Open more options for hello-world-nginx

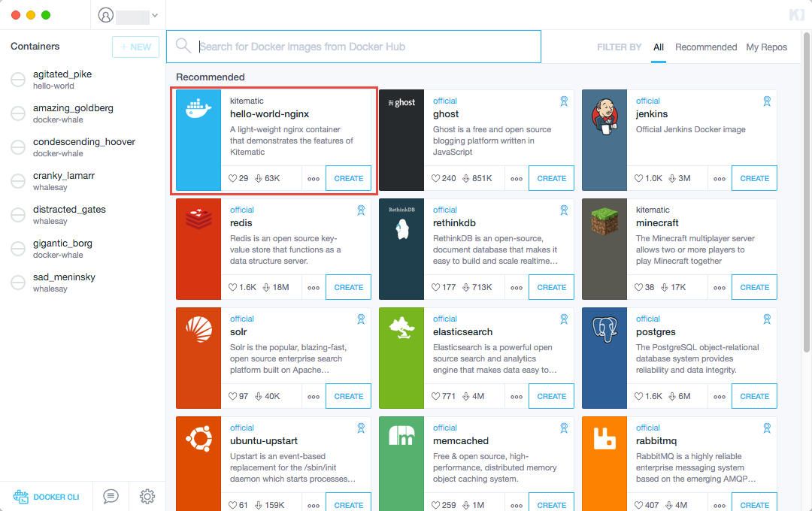point(314,179)
